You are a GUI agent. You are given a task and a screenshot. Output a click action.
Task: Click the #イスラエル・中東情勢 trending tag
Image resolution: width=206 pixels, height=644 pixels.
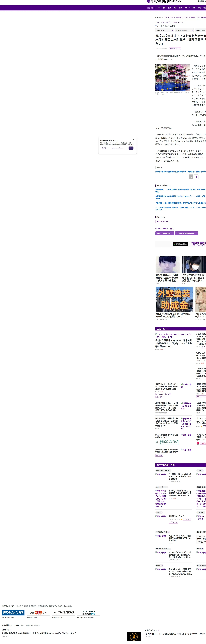(x=173, y=17)
